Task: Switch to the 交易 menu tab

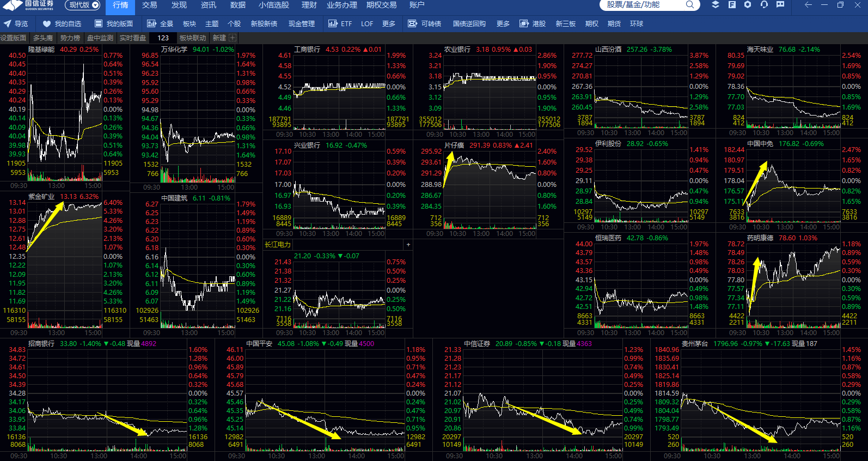Action: pos(149,5)
